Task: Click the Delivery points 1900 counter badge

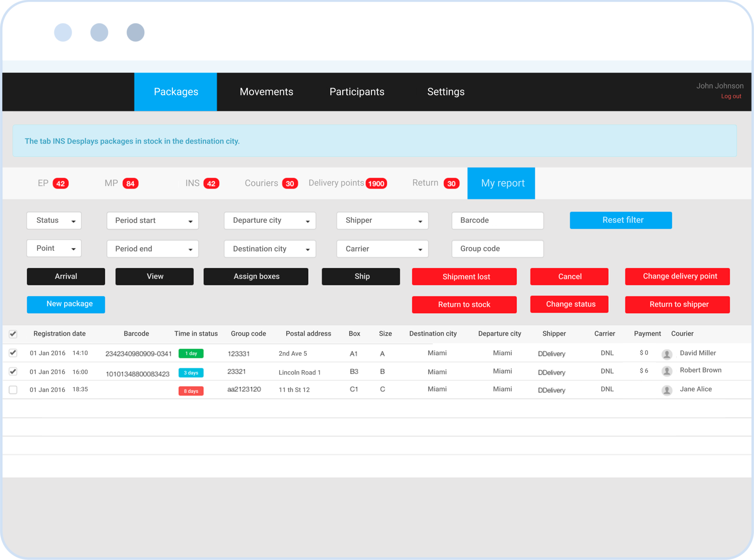Action: [x=376, y=183]
